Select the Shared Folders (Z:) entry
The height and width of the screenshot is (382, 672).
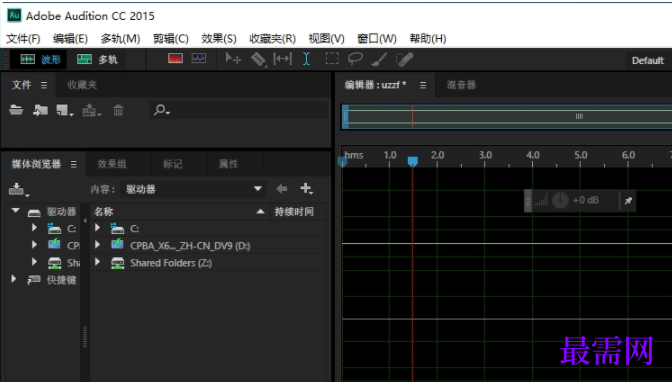(171, 263)
